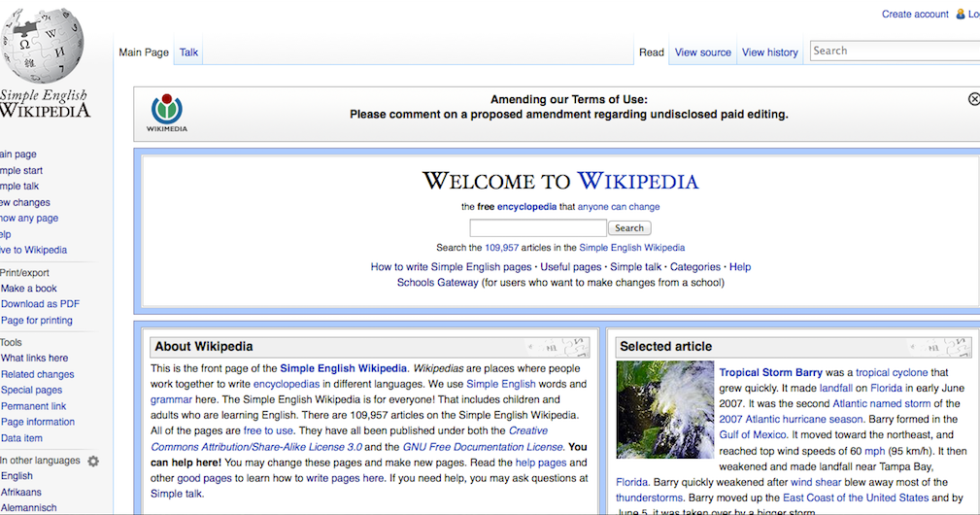
Task: Open Show any page sidebar link
Action: [x=29, y=218]
